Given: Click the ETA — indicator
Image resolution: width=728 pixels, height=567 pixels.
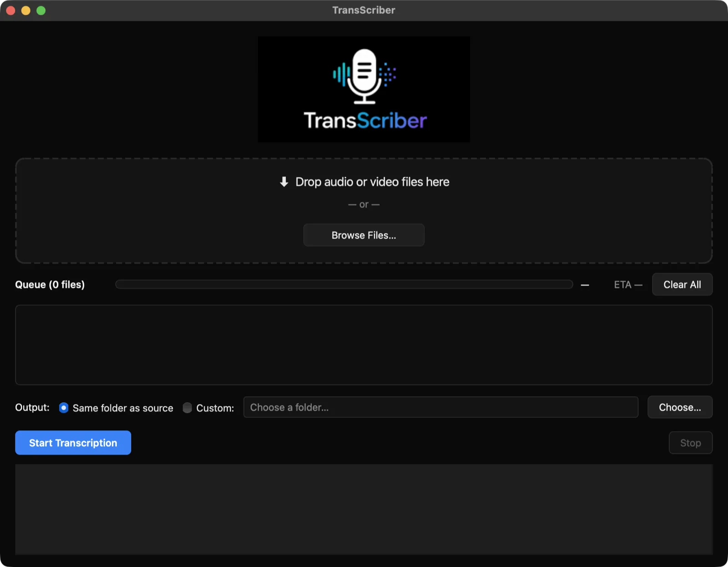Looking at the screenshot, I should point(628,285).
